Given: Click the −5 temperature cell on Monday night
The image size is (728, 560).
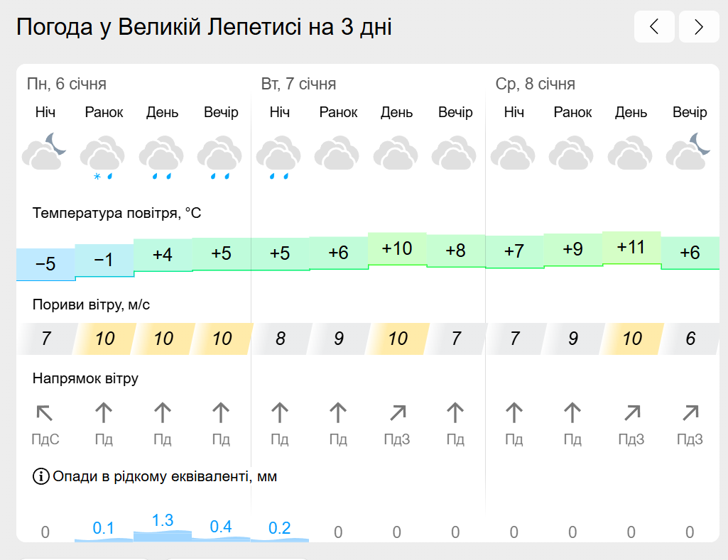Looking at the screenshot, I should pos(45,265).
